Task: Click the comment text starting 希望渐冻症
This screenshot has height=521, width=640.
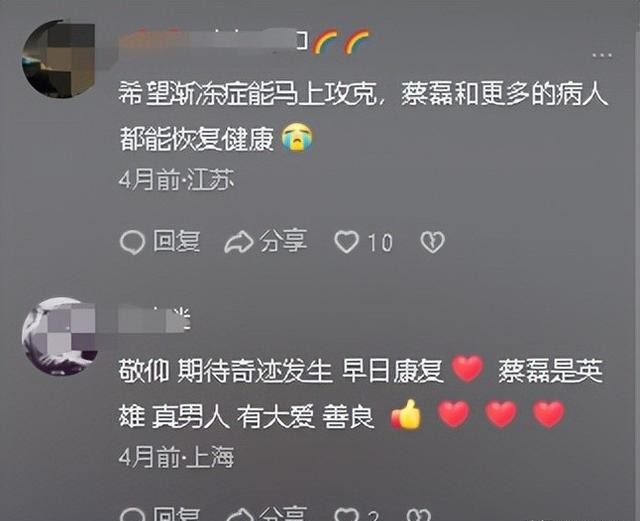Action: (x=363, y=116)
